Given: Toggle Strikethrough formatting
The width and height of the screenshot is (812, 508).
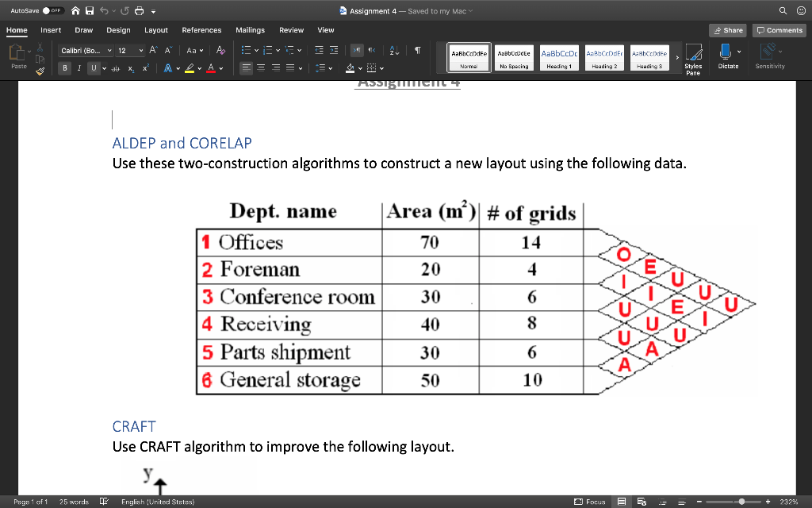Looking at the screenshot, I should 116,68.
